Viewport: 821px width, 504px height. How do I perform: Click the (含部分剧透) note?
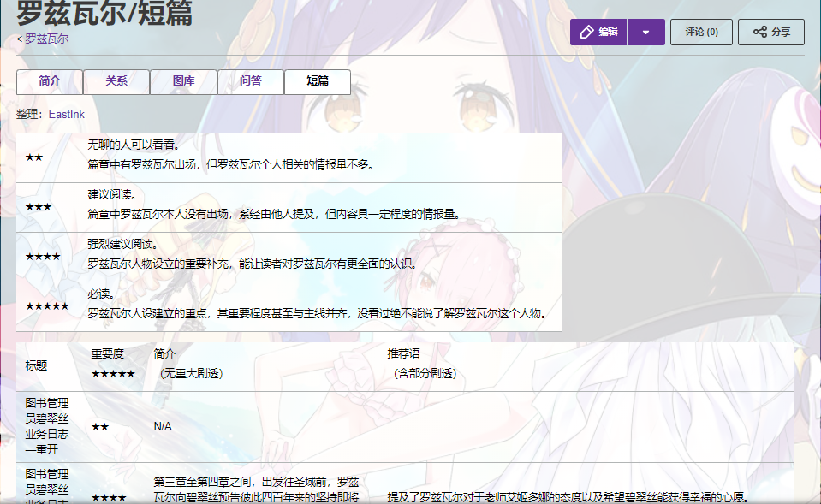425,374
